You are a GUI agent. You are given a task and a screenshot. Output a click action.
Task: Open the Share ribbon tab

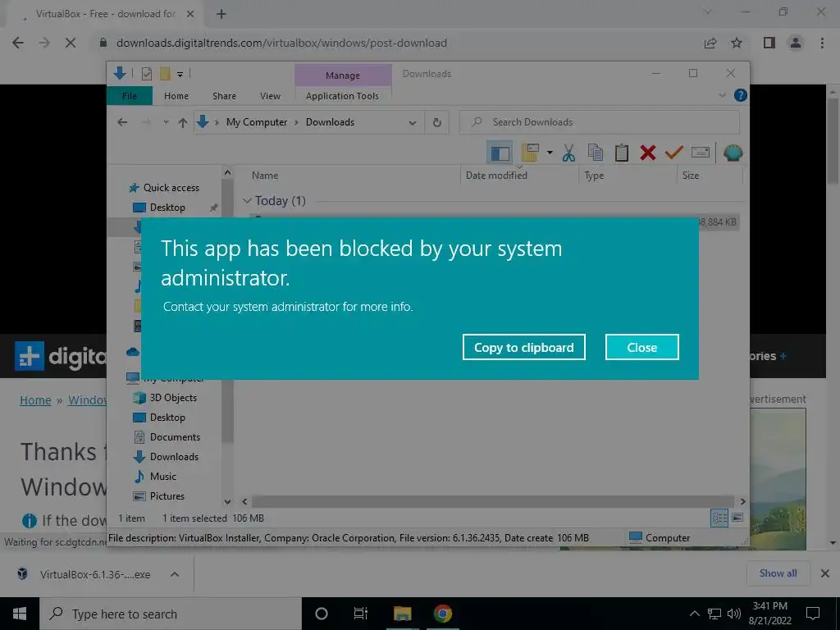pos(224,96)
